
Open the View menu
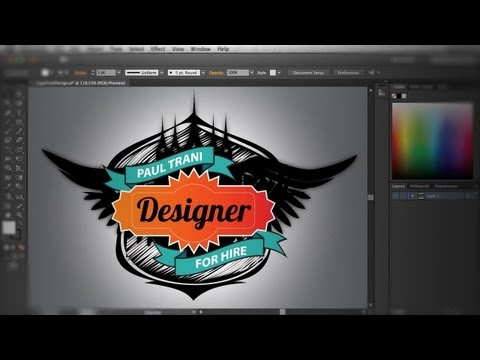178,49
